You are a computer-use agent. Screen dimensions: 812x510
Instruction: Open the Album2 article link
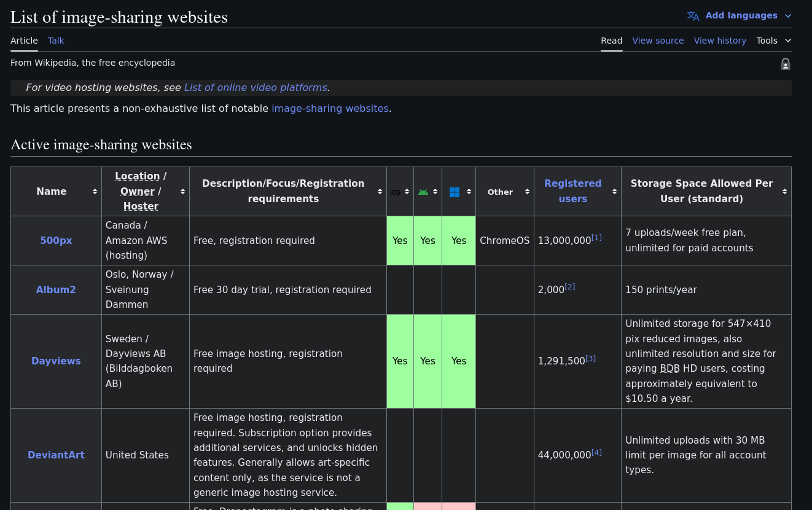point(56,289)
